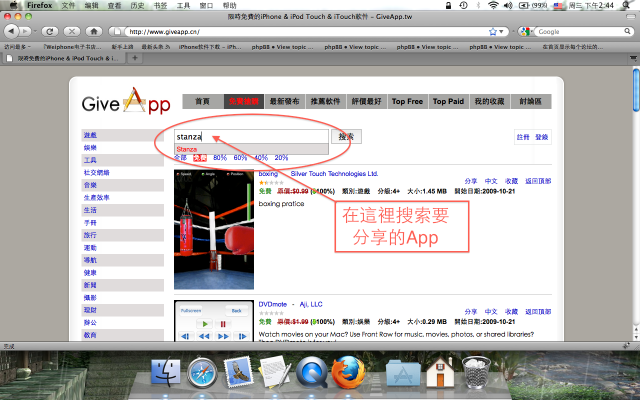Open Mail eagle stamp icon in Dock
The image size is (640, 400).
239,371
